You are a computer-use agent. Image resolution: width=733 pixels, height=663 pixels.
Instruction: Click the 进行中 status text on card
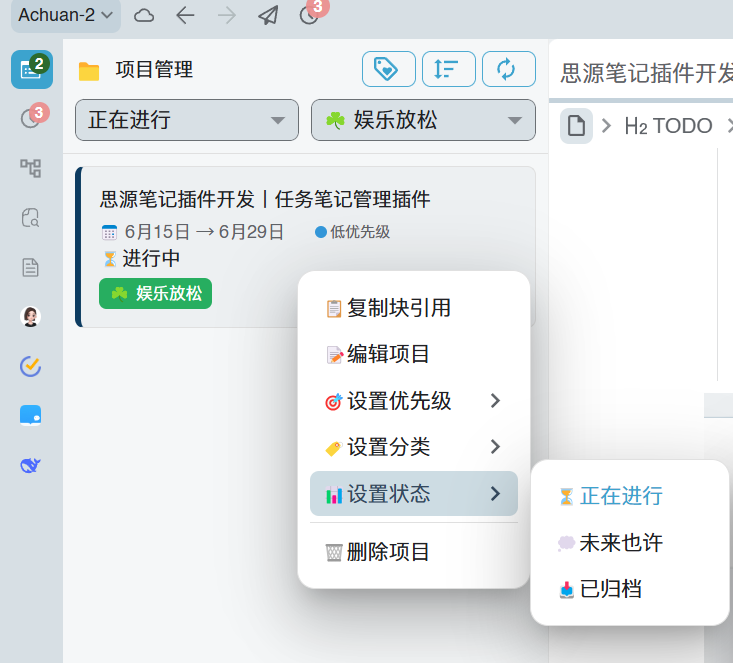tap(151, 258)
